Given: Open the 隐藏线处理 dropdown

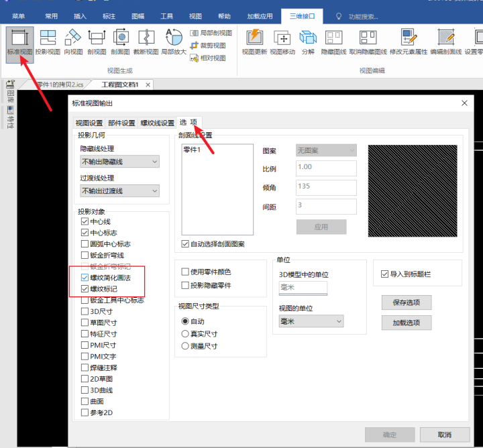Looking at the screenshot, I should click(120, 162).
